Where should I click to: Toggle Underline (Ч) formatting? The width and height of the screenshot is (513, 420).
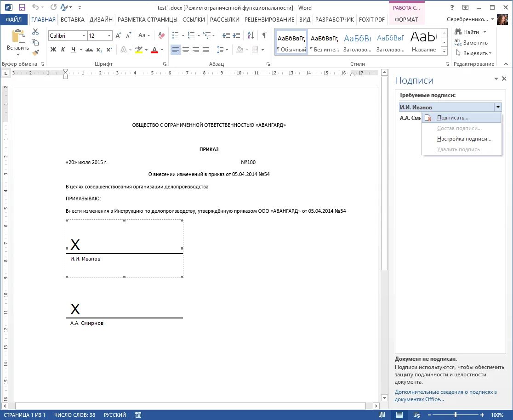tap(73, 50)
